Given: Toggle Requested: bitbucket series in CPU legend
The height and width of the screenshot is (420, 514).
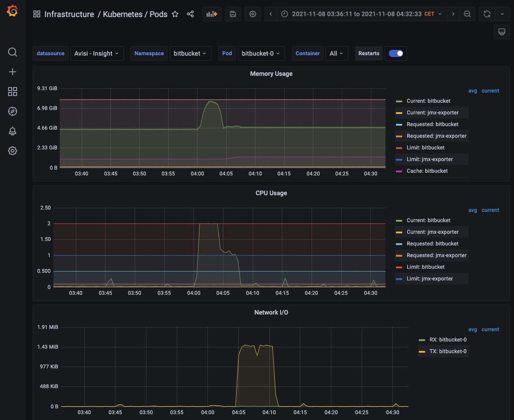Looking at the screenshot, I should tap(432, 243).
